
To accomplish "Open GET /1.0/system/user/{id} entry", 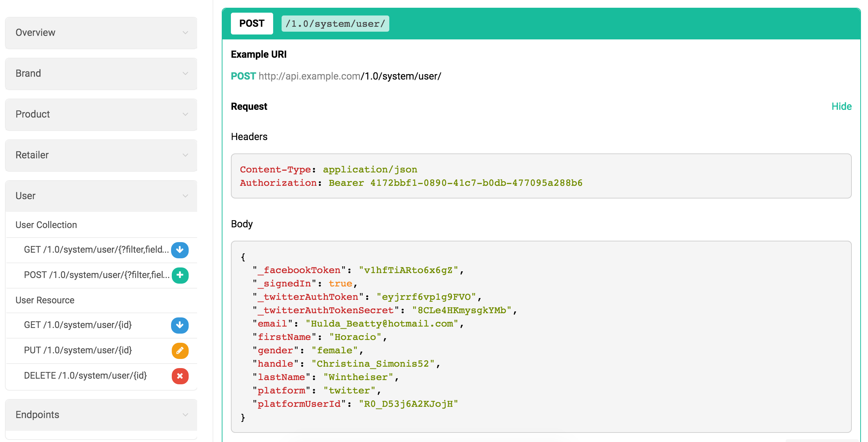I will coord(78,325).
